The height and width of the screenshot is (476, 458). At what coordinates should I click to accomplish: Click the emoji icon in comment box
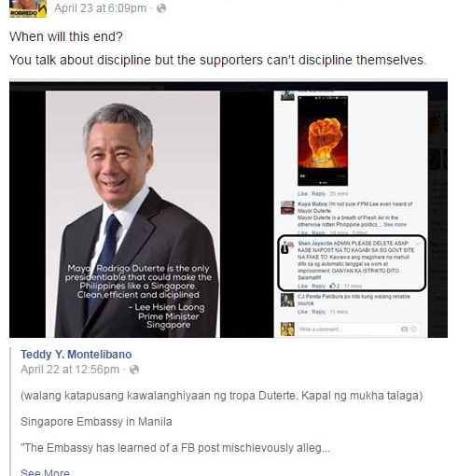[x=413, y=329]
